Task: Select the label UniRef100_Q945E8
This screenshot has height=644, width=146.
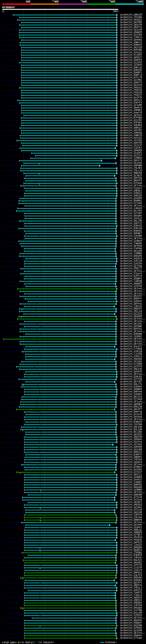Action: tap(131, 40)
